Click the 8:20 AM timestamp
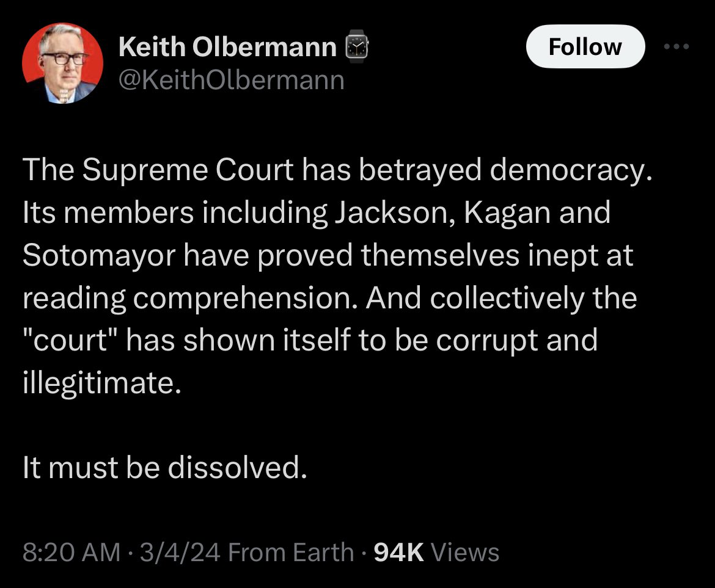 (71, 552)
